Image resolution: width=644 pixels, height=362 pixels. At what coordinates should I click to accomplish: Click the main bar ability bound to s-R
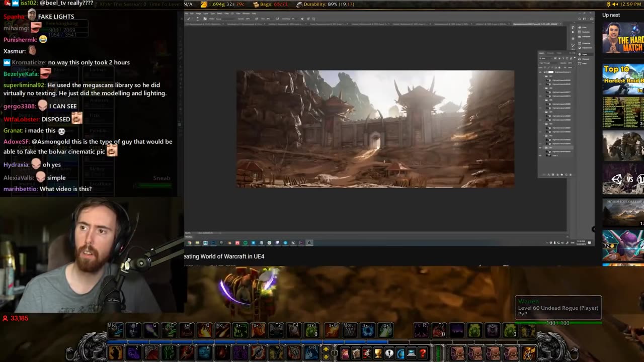click(311, 352)
